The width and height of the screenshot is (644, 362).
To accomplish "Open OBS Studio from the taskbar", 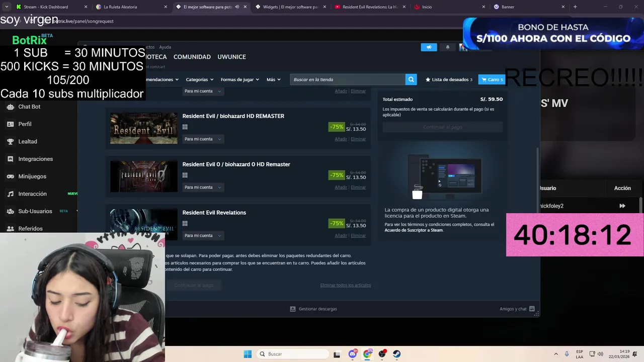I will 382,354.
